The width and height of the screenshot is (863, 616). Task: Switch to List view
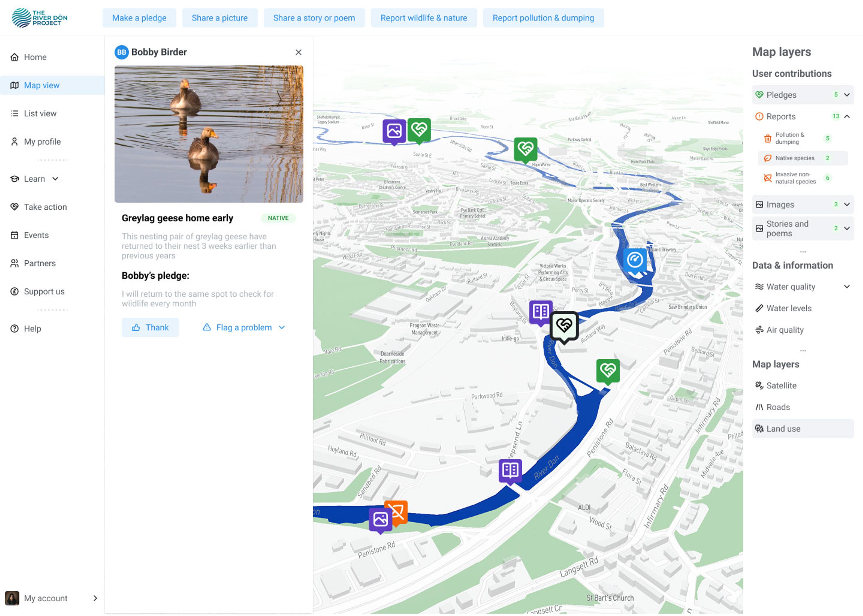point(40,113)
